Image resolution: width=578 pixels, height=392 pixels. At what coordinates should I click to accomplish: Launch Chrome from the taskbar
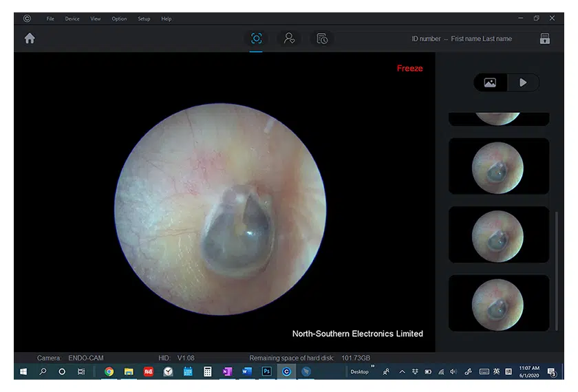tap(109, 371)
